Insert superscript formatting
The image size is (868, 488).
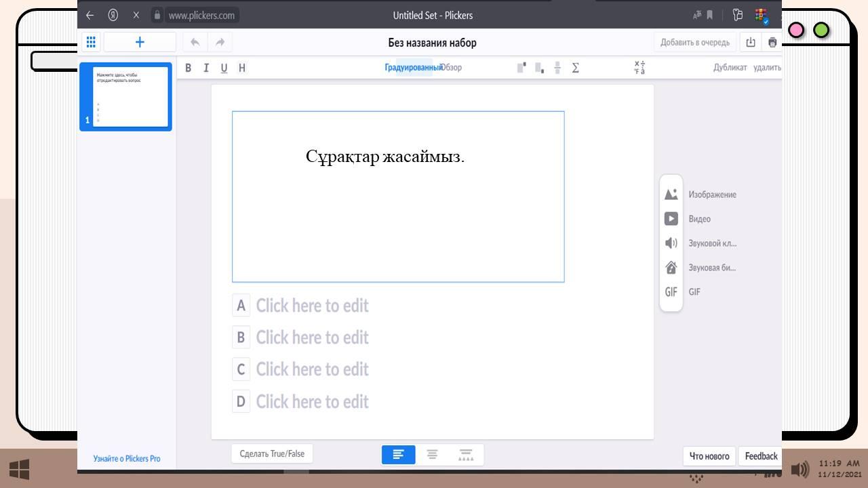coord(521,68)
